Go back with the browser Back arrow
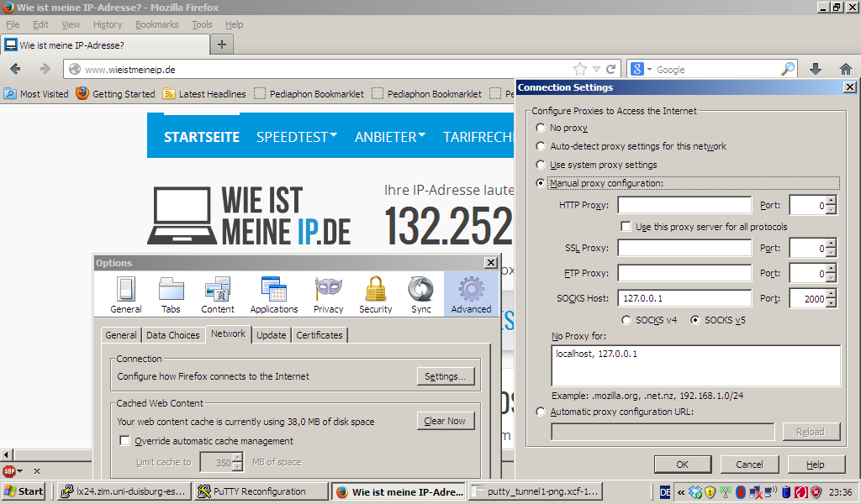The width and height of the screenshot is (861, 504). (x=15, y=69)
